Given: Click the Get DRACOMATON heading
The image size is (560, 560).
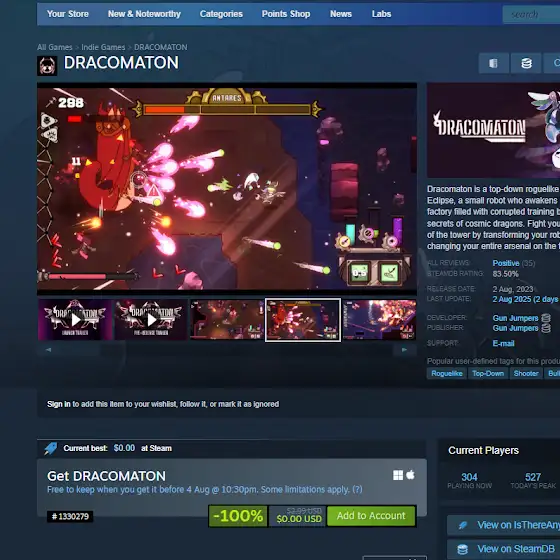Looking at the screenshot, I should (106, 476).
